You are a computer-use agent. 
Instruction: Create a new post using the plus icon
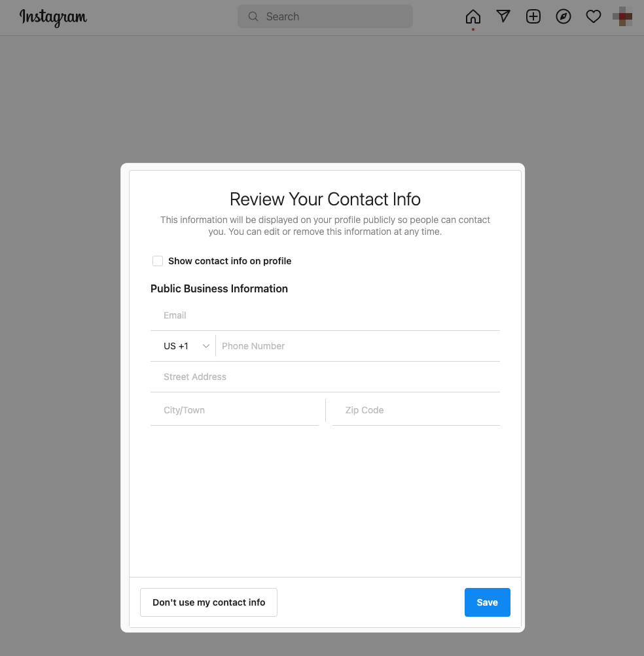pos(533,16)
